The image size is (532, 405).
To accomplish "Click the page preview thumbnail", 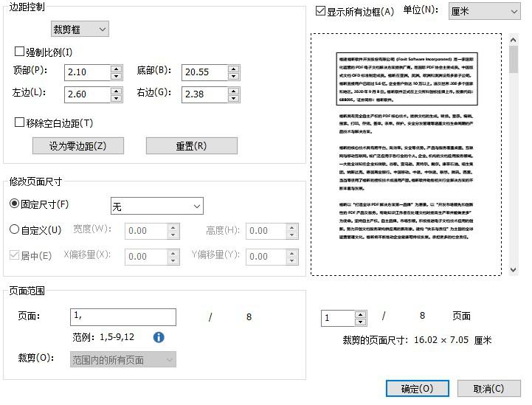I will tap(406, 155).
